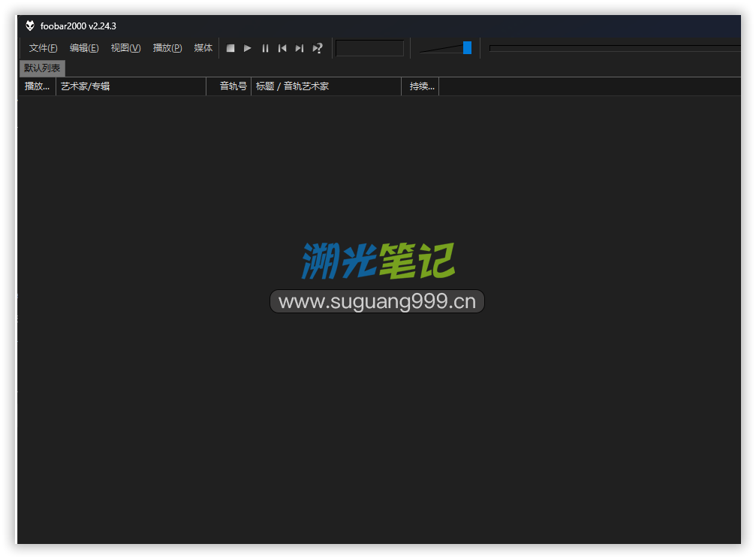Click the 持续... column header
The image size is (756, 559).
[x=420, y=86]
